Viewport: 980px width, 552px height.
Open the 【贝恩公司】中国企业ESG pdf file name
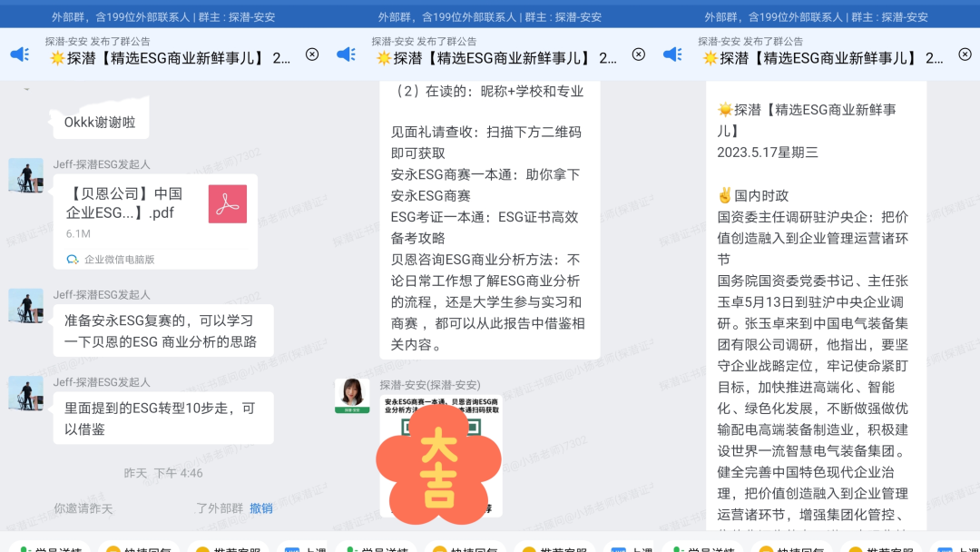[x=124, y=203]
